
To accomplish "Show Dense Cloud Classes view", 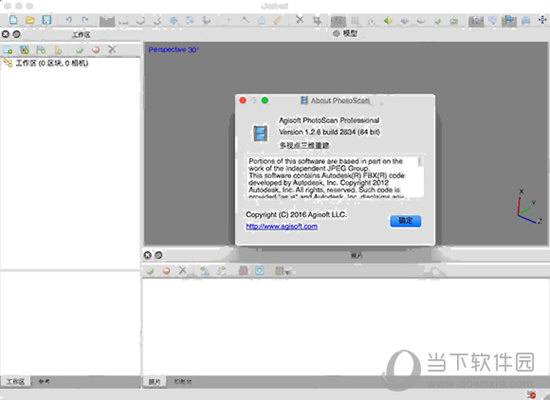I will click(371, 21).
